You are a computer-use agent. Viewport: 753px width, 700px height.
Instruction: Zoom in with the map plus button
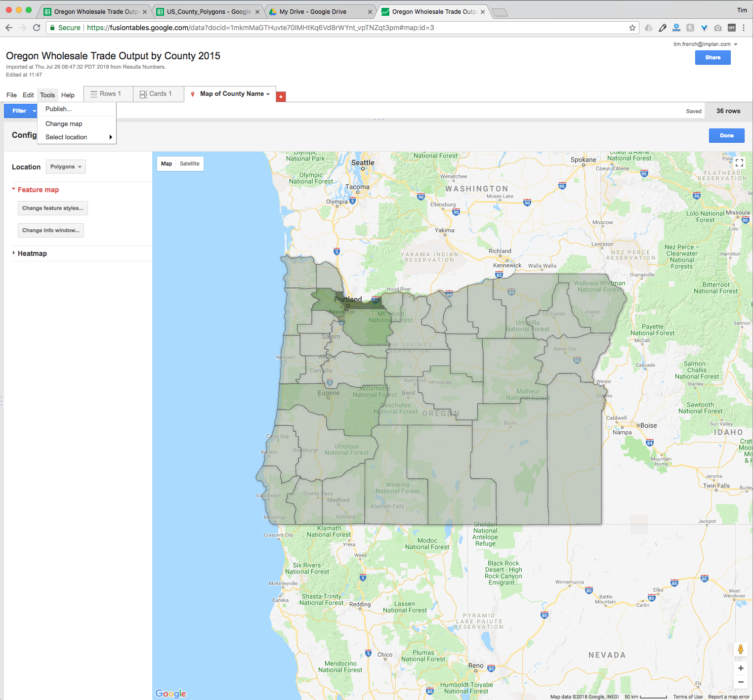click(x=741, y=668)
